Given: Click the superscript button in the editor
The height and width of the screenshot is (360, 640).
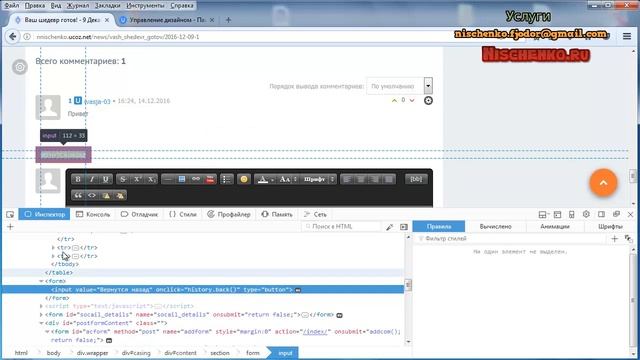Looking at the screenshot, I should tap(137, 179).
